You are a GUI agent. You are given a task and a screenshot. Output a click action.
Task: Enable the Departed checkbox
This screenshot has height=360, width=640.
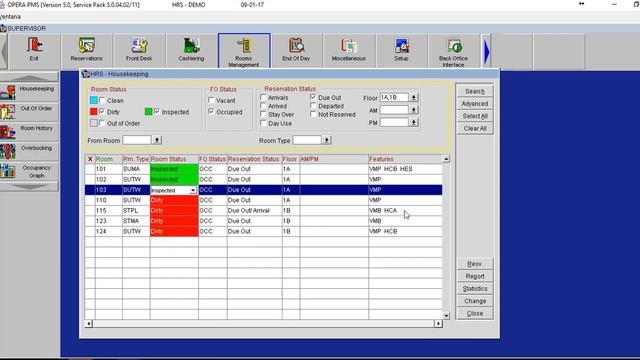coord(313,106)
